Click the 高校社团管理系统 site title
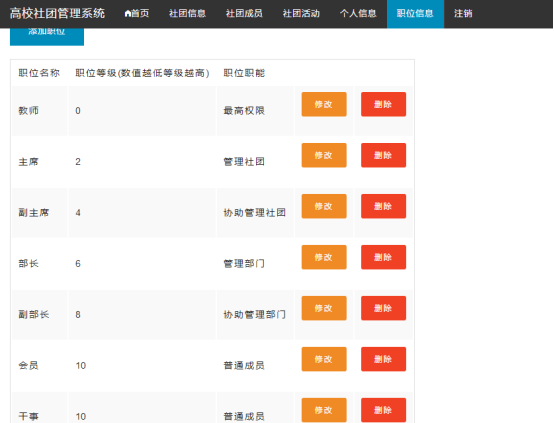Viewport: 554px width, 423px height. click(57, 13)
